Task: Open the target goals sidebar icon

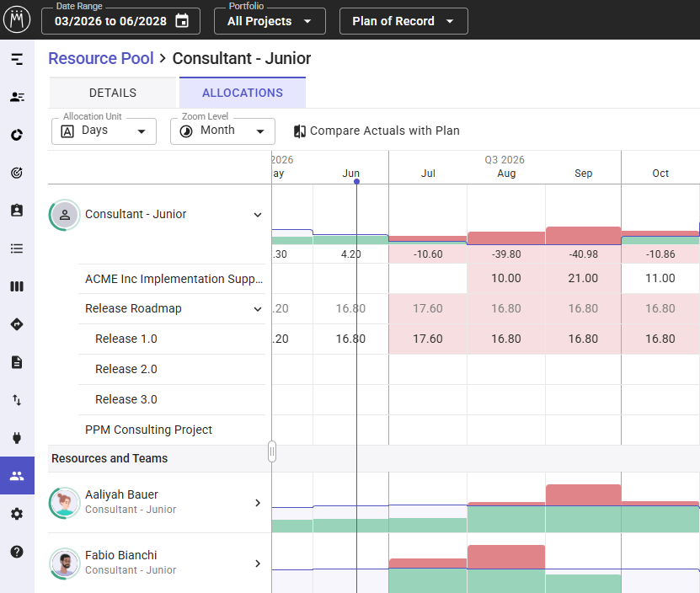Action: [x=17, y=173]
